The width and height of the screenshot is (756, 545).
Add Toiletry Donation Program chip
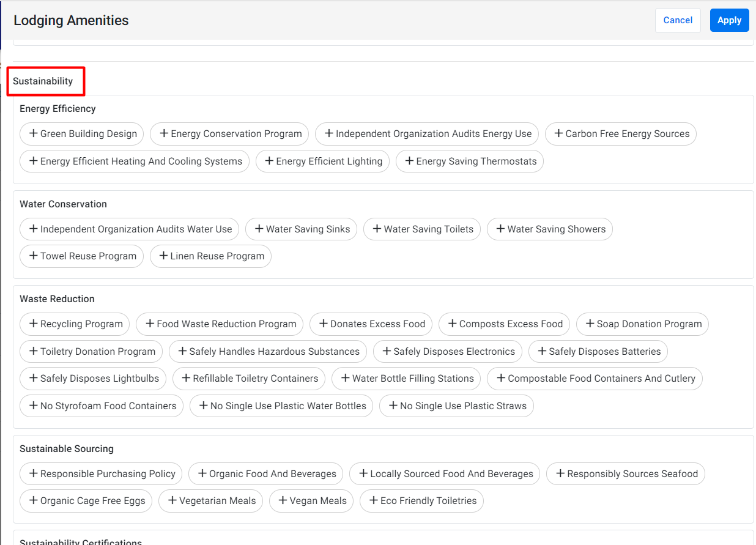[91, 352]
